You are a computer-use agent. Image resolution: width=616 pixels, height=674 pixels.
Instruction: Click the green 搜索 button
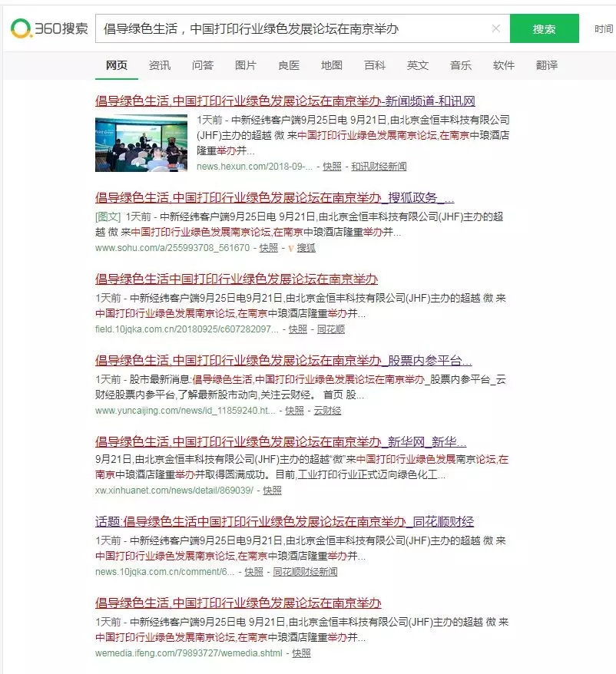(544, 28)
